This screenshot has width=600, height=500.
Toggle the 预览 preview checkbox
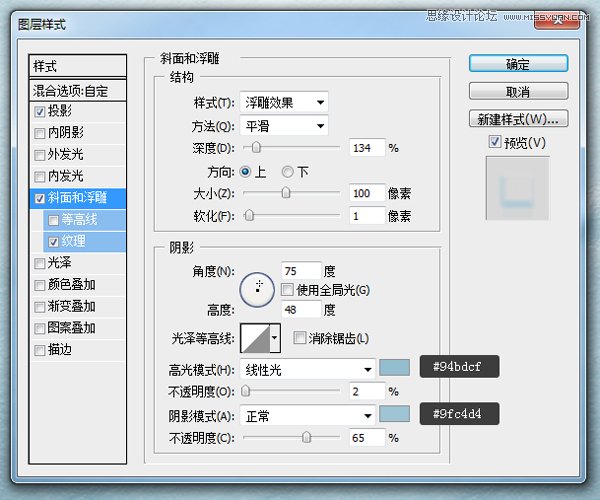[495, 142]
